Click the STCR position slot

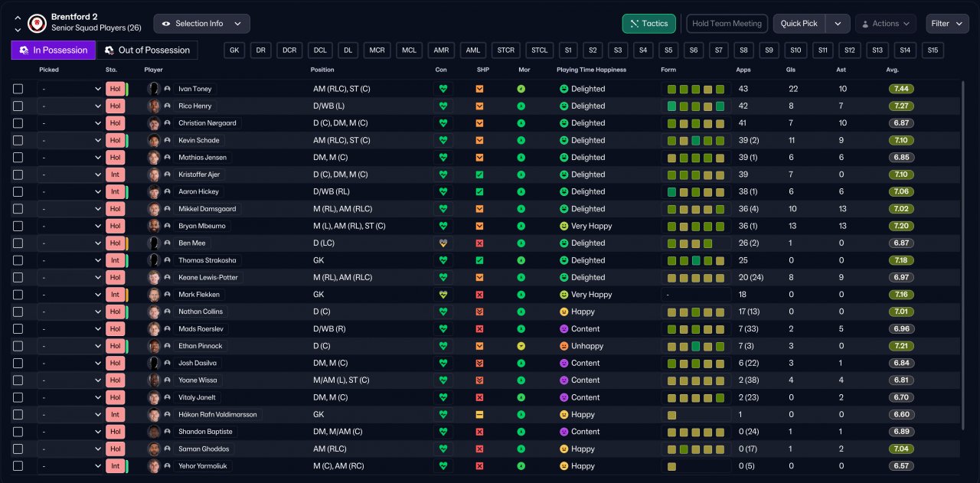tap(505, 51)
